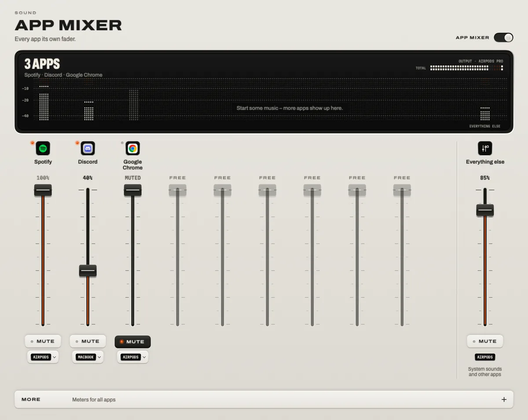Image resolution: width=528 pixels, height=420 pixels.
Task: Click the Google Chrome app icon
Action: click(x=132, y=148)
